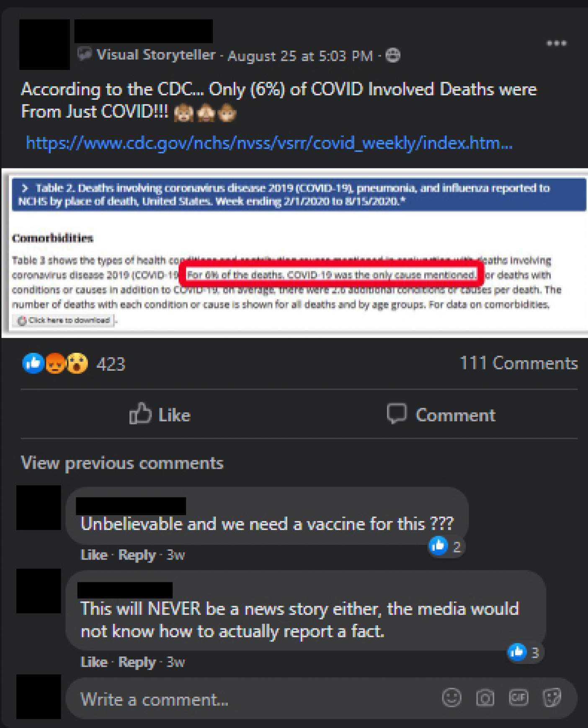Screen dimensions: 588x728
Task: Open the emoji picker in comment box
Action: point(451,698)
